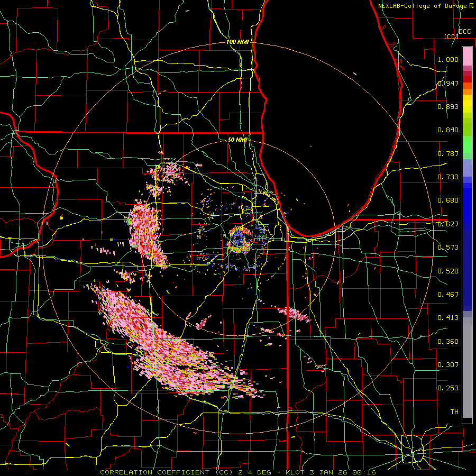Image resolution: width=476 pixels, height=476 pixels.
Task: Click the CORRELATION COEFFICIENT title text
Action: point(157,472)
